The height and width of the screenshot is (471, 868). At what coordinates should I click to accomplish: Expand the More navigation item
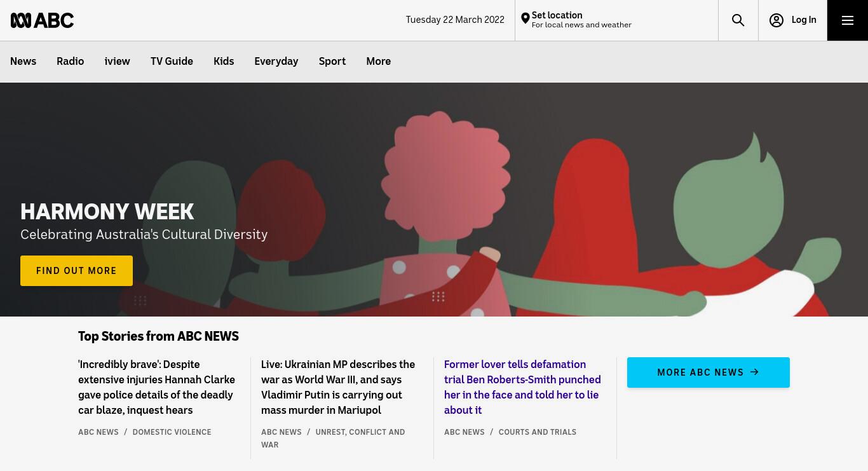[x=378, y=62]
